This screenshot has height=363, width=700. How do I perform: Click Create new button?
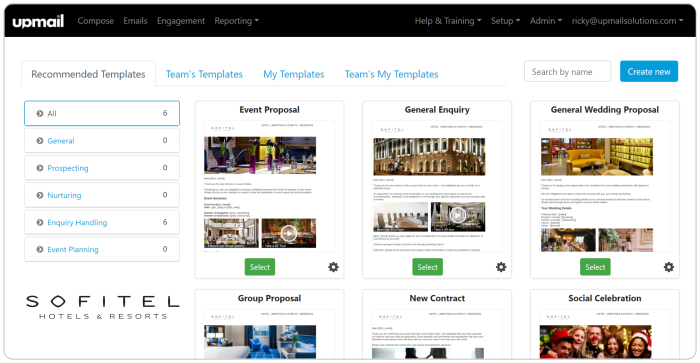point(649,71)
